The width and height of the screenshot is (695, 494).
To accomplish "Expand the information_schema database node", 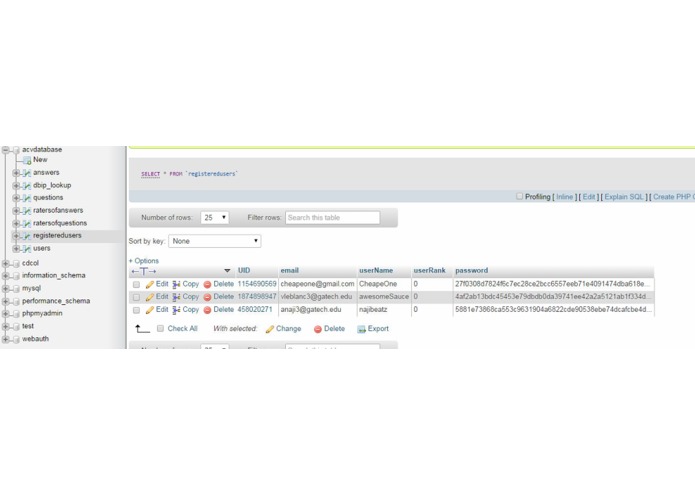I will point(6,276).
